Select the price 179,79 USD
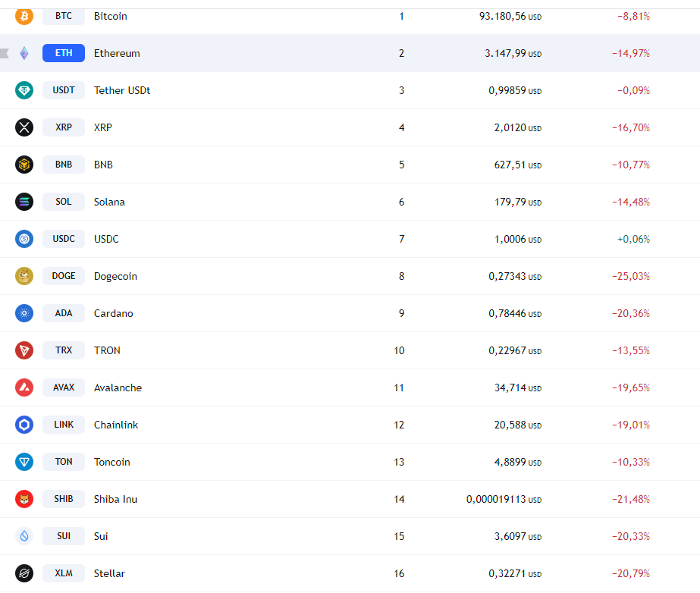 tap(518, 202)
